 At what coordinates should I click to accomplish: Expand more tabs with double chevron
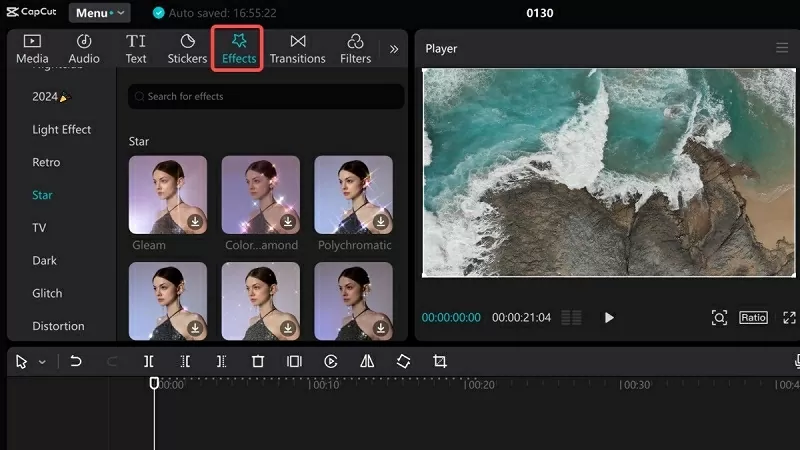(x=394, y=48)
